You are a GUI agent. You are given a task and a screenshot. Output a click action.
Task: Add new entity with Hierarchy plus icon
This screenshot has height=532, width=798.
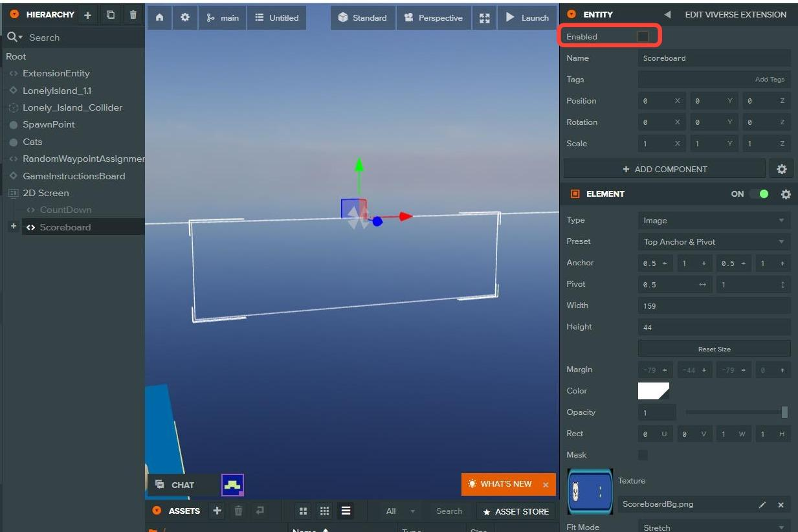coord(88,15)
